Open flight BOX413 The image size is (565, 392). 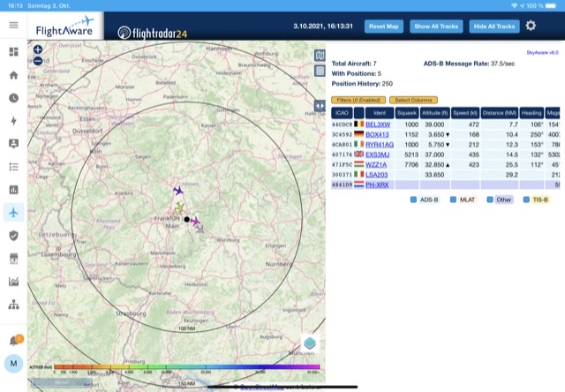(x=377, y=134)
